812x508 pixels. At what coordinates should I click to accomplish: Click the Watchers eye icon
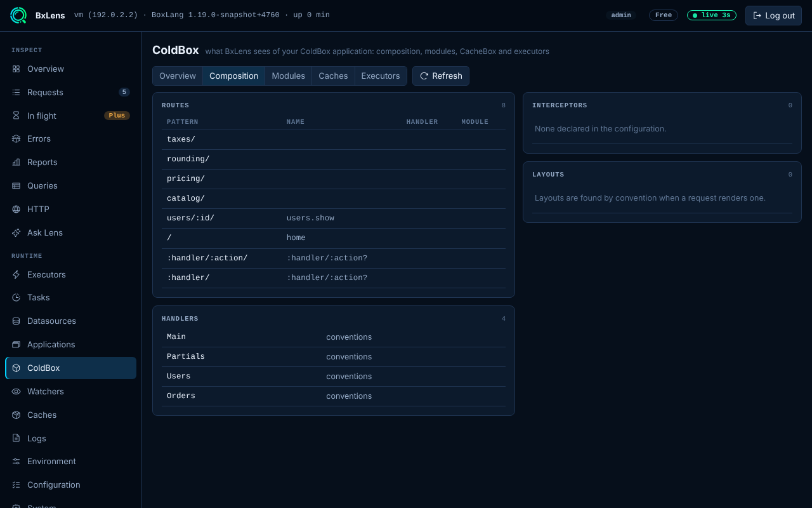tap(16, 391)
